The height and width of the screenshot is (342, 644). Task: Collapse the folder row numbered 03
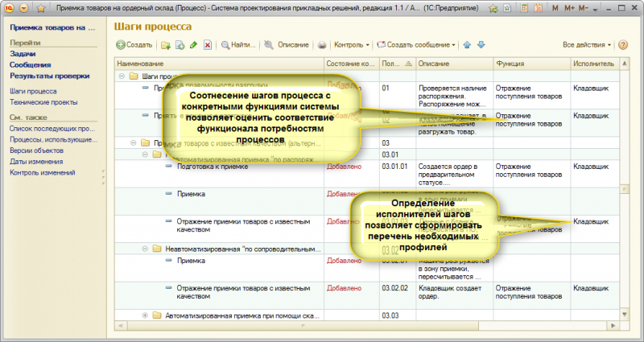pyautogui.click(x=133, y=143)
